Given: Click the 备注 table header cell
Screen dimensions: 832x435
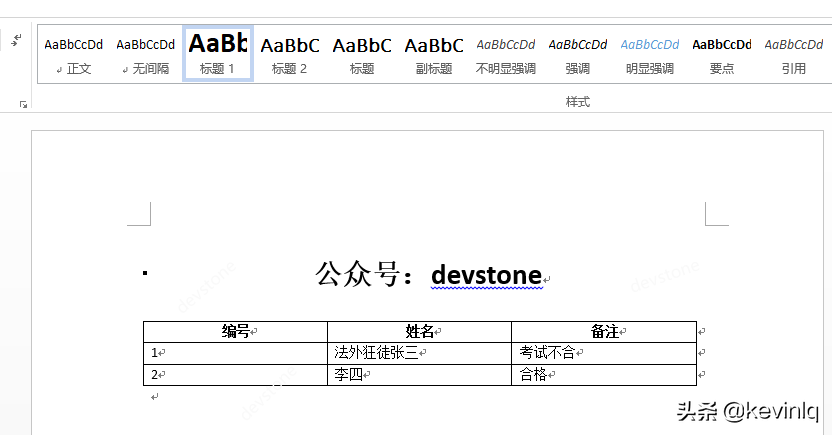Looking at the screenshot, I should pyautogui.click(x=604, y=332).
